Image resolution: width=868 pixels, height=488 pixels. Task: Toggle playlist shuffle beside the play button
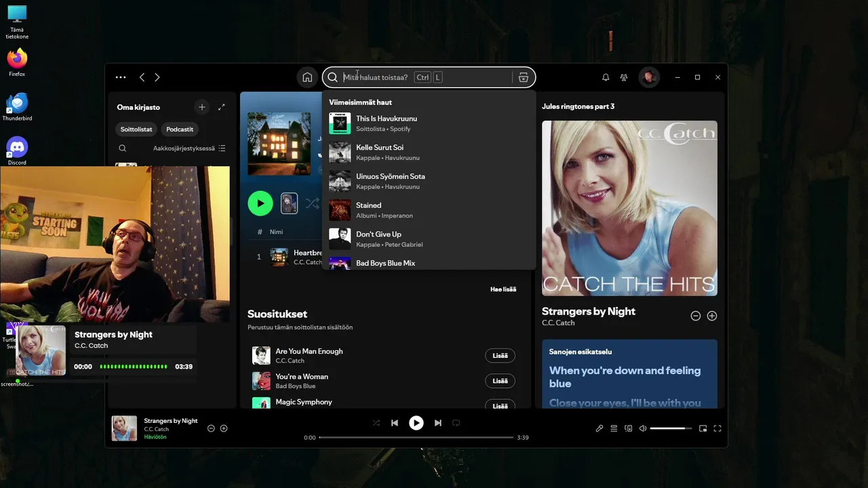click(312, 203)
